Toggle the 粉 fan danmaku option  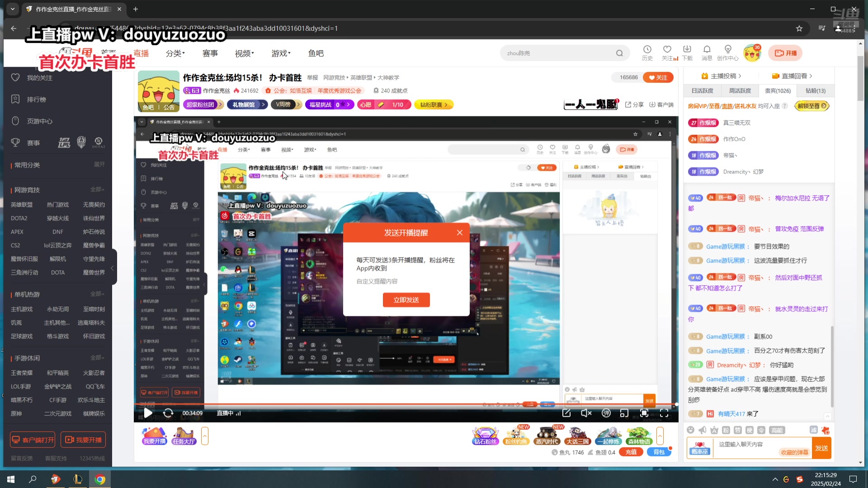pyautogui.click(x=726, y=430)
